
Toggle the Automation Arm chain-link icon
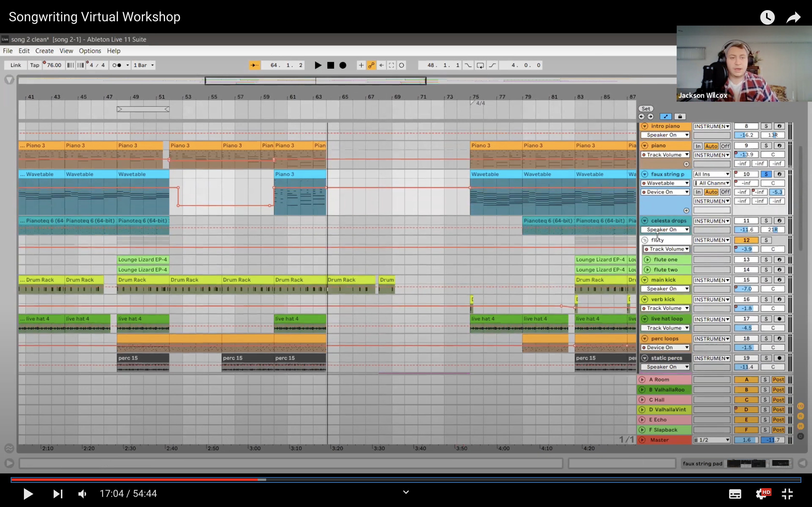coord(371,65)
